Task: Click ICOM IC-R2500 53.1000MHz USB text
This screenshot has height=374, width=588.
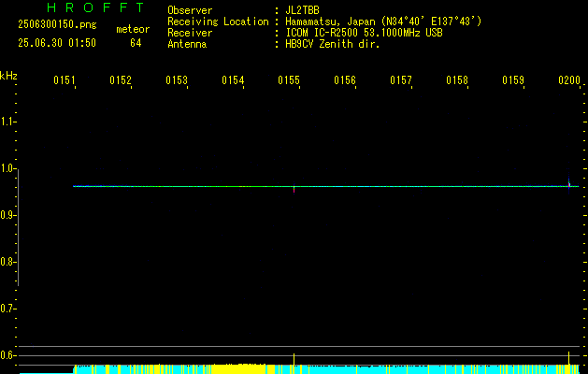Action: click(x=364, y=33)
